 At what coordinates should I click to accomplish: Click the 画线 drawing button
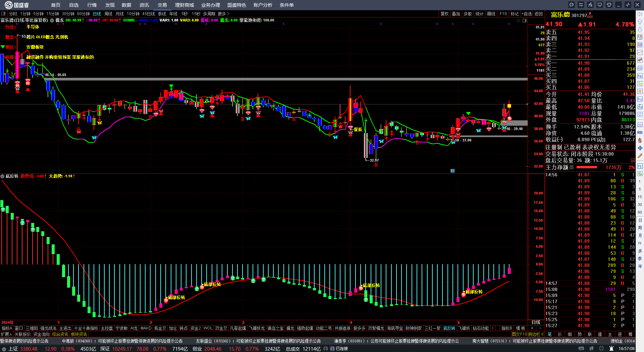pos(491,14)
